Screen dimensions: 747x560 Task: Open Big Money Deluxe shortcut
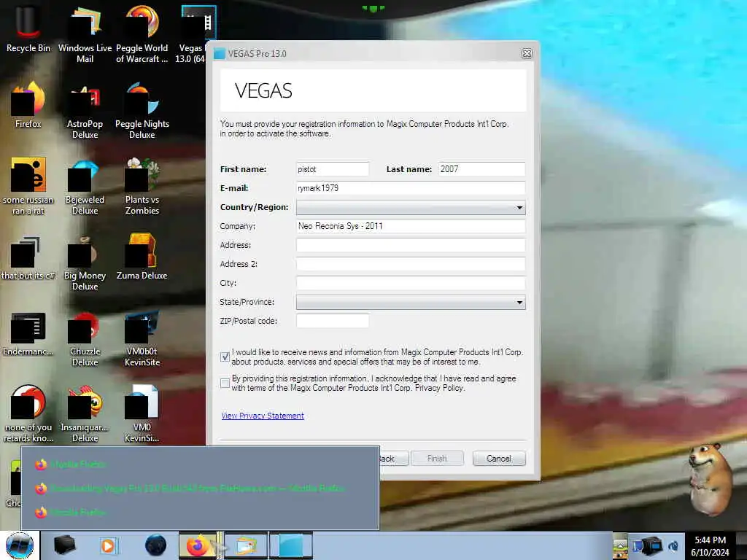pos(85,262)
